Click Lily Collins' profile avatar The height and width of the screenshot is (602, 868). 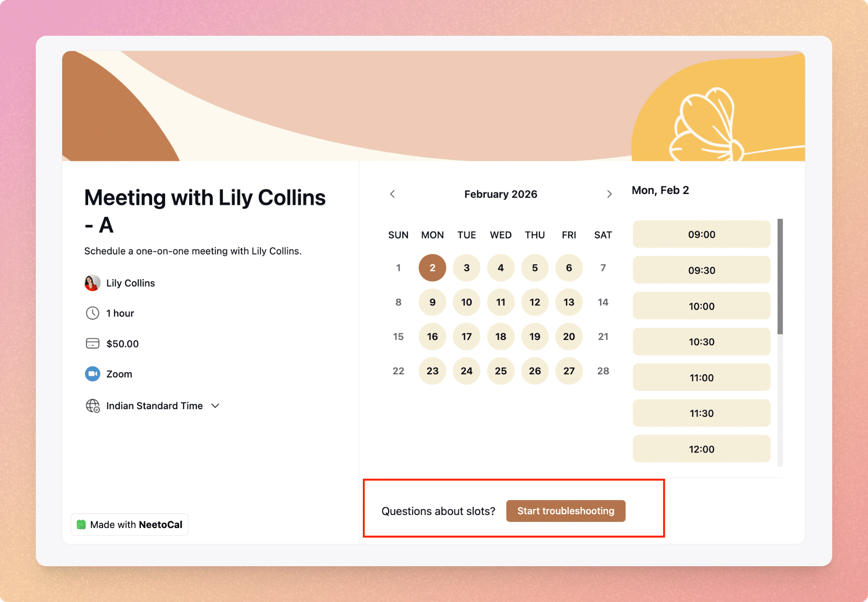tap(92, 283)
